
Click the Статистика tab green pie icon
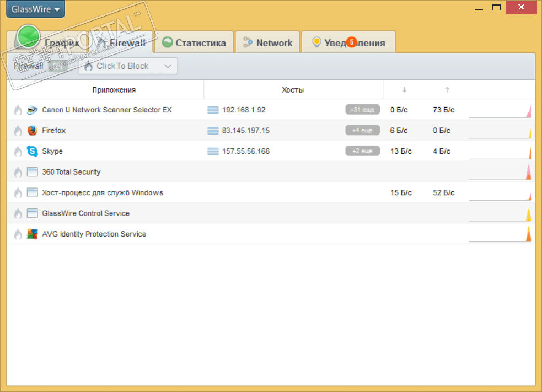[x=167, y=42]
